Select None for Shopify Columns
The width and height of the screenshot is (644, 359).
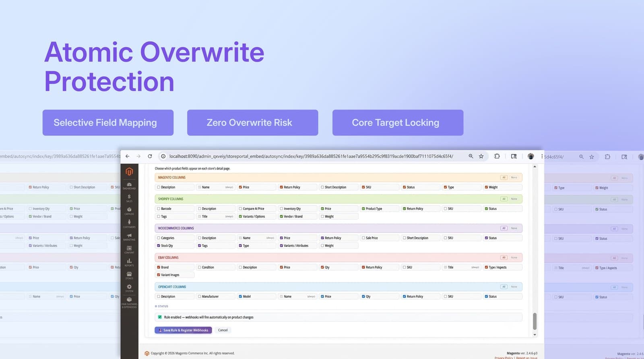(514, 199)
